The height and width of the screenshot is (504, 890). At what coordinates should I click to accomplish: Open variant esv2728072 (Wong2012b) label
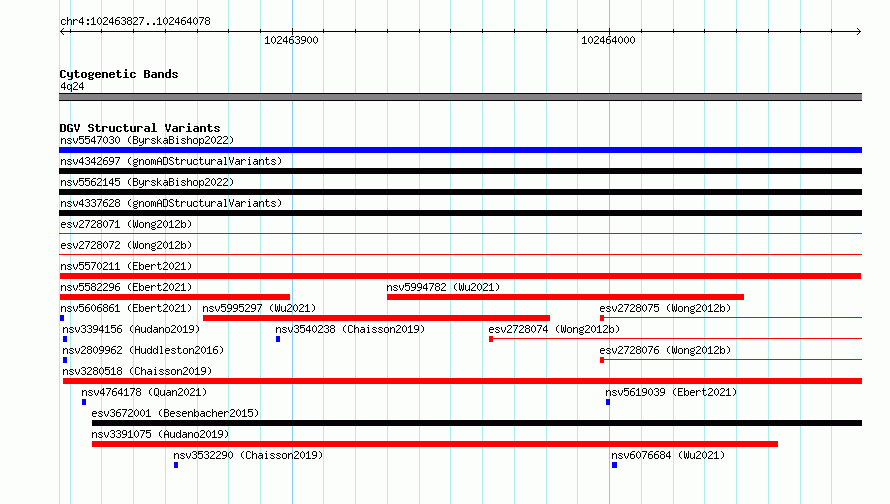[126, 245]
